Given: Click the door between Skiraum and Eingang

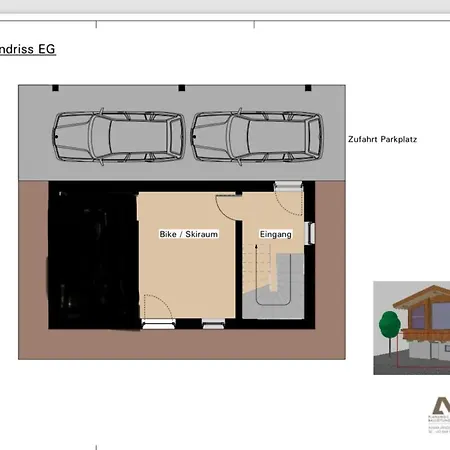Looking at the screenshot, I should point(229,207).
